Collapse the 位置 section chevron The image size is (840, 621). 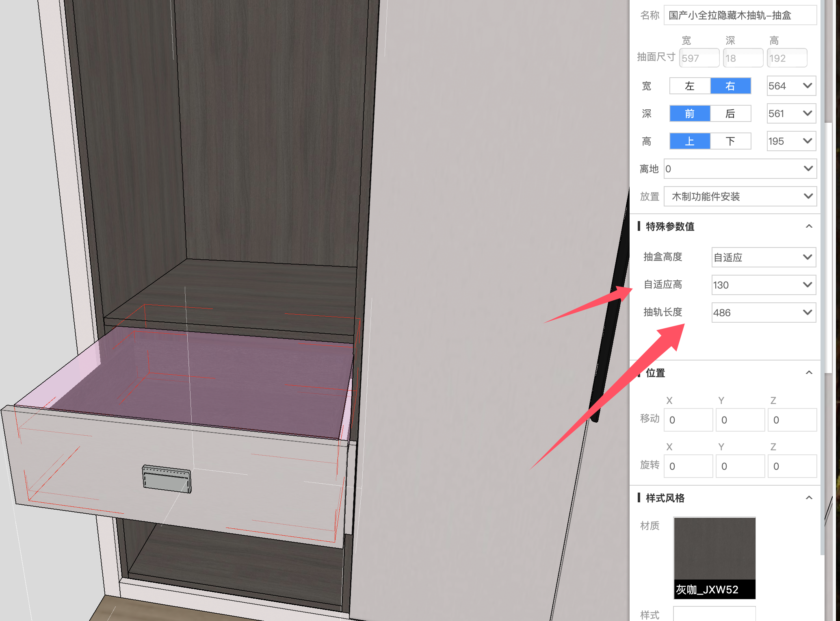(x=809, y=373)
